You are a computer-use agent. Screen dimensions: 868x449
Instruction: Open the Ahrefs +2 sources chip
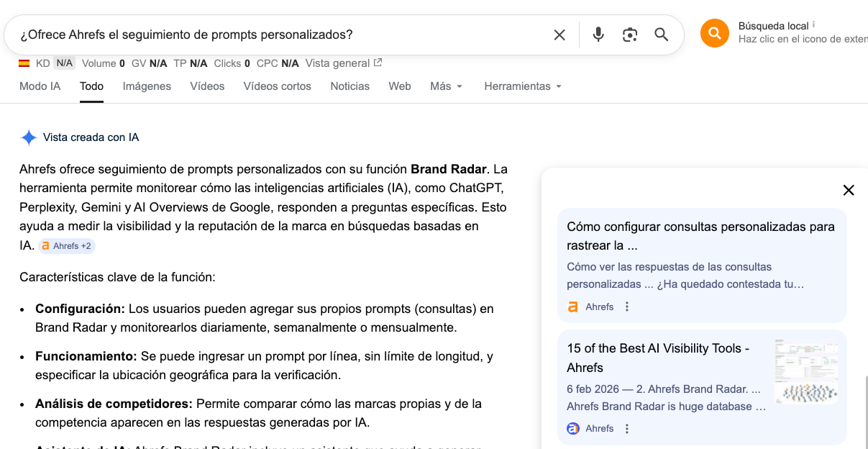(66, 245)
